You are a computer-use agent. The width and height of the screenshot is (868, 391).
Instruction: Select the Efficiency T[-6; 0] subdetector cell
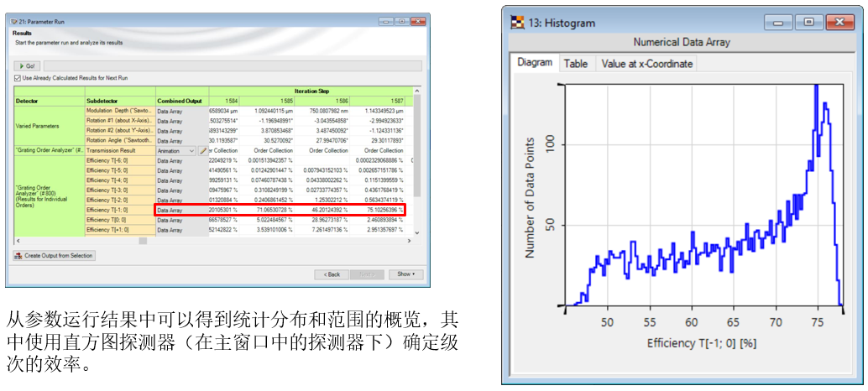[x=120, y=160]
